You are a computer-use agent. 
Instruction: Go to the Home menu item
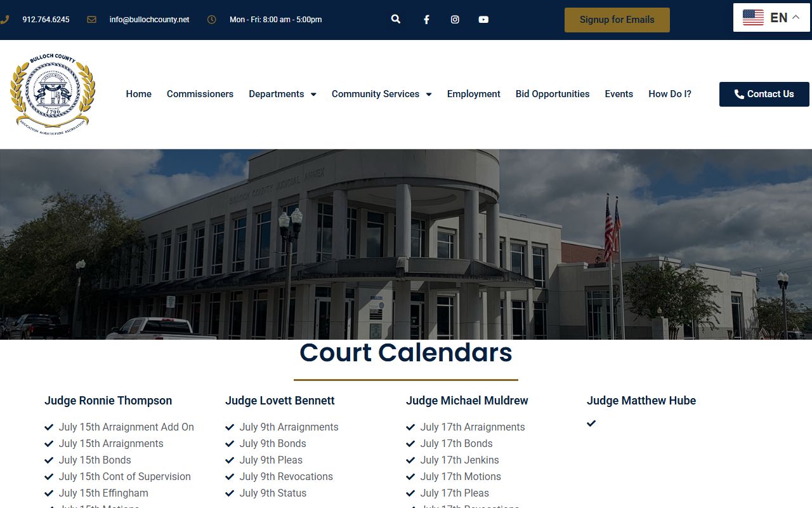[x=138, y=94]
